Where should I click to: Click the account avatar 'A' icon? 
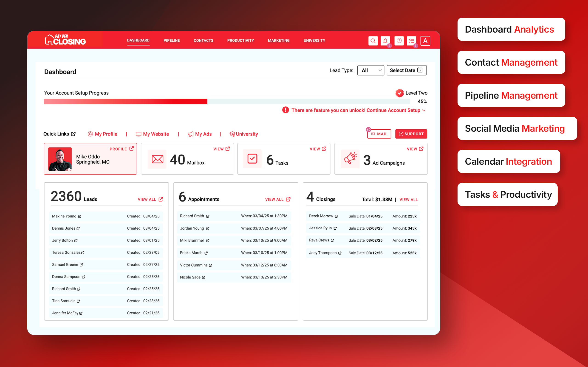(x=425, y=41)
